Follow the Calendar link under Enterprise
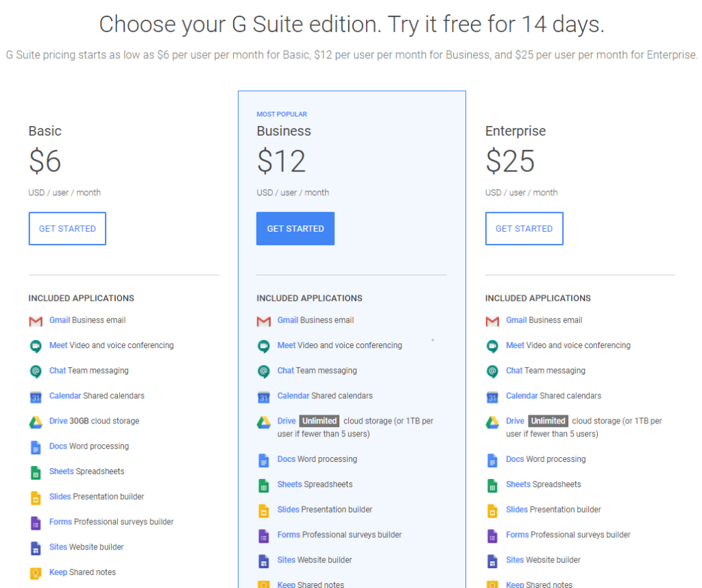 point(522,395)
